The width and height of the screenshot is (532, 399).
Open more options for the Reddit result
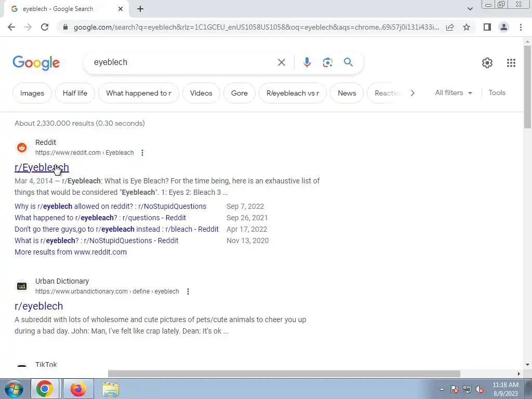(142, 153)
